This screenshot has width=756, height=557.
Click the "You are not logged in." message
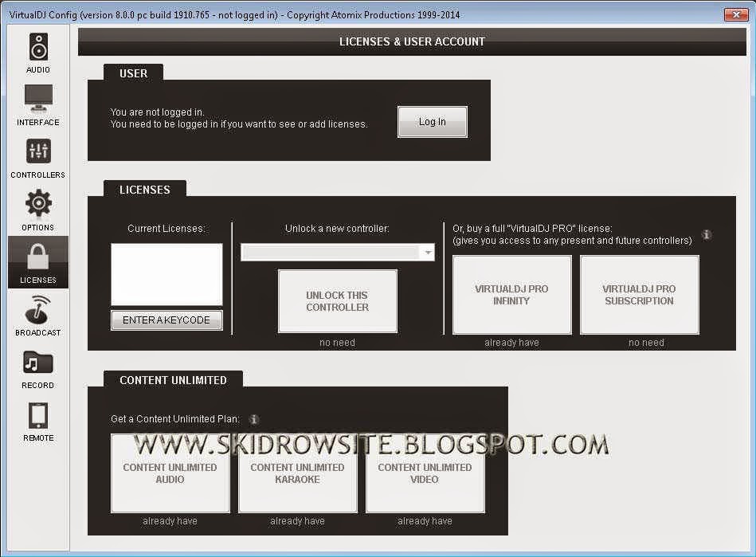tap(157, 112)
